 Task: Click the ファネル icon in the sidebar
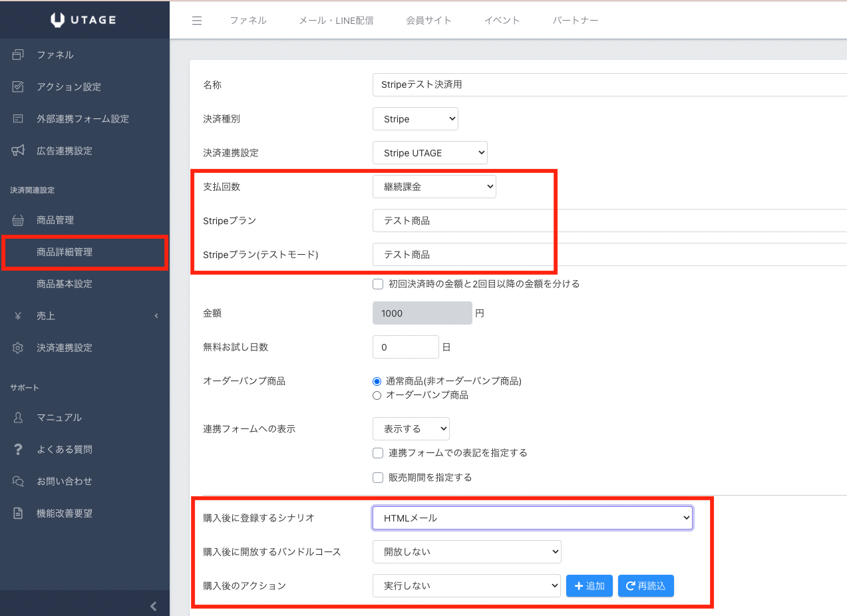point(18,55)
